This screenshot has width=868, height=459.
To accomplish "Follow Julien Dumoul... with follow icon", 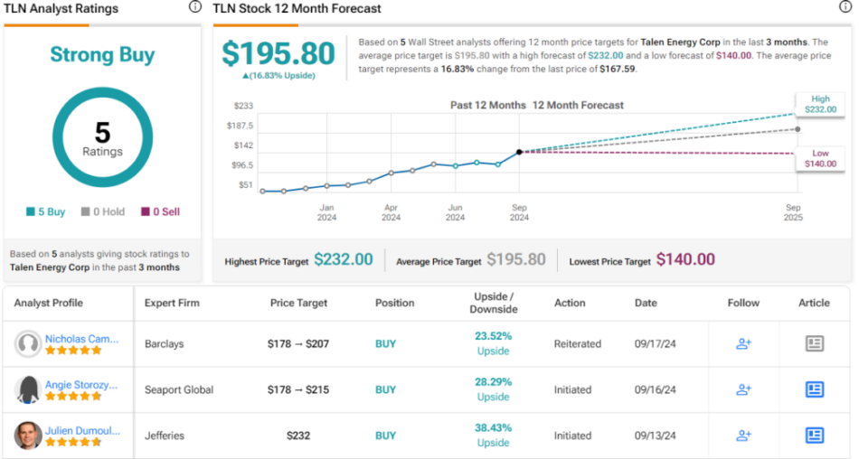I will (743, 436).
